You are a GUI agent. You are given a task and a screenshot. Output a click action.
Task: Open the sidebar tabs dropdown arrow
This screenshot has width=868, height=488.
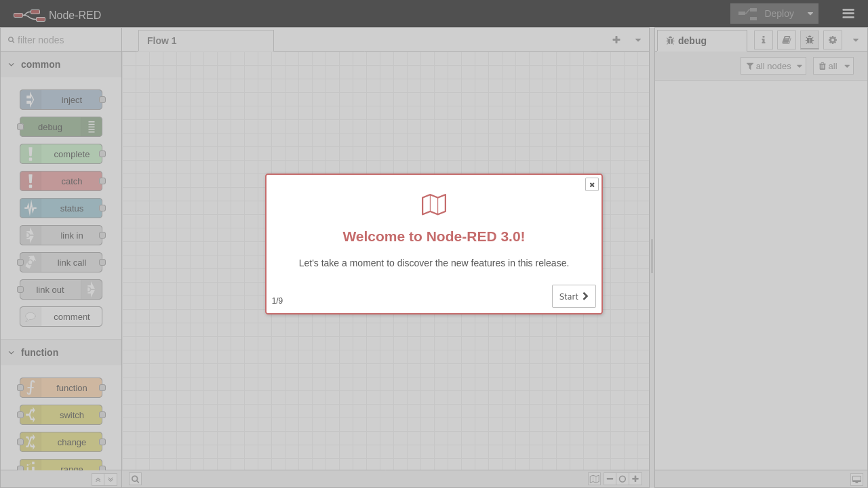point(856,40)
